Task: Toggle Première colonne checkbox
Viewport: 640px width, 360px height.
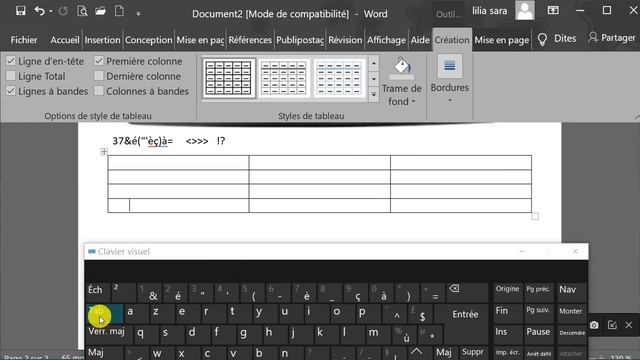Action: (99, 61)
